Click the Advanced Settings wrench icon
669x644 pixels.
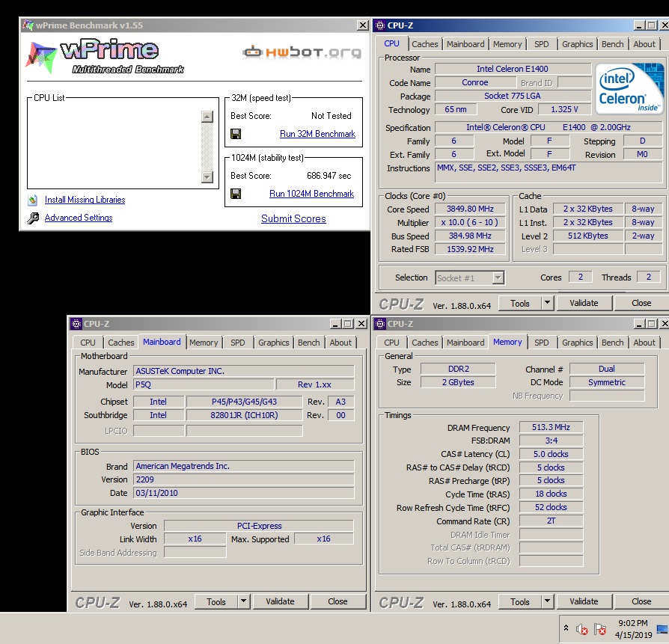pos(33,218)
